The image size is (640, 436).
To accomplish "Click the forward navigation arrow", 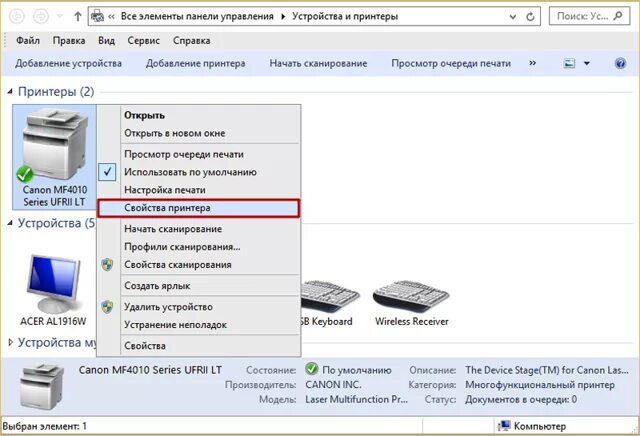I will (41, 16).
